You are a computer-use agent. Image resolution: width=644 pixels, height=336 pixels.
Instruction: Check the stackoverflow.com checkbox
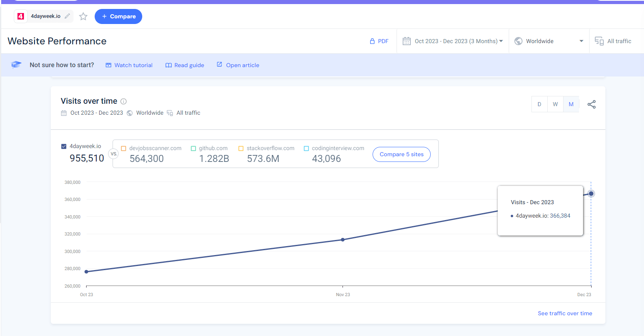[241, 148]
